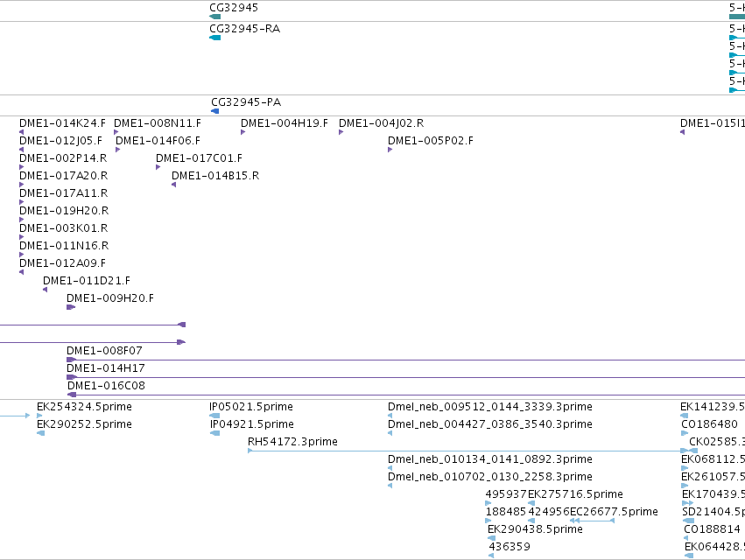Viewport: 745px width, 560px height.
Task: Select feature CO188814
Action: click(713, 529)
